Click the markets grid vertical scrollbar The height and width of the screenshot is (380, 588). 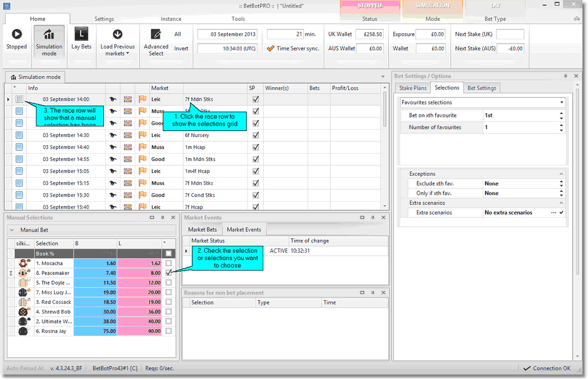[x=385, y=148]
